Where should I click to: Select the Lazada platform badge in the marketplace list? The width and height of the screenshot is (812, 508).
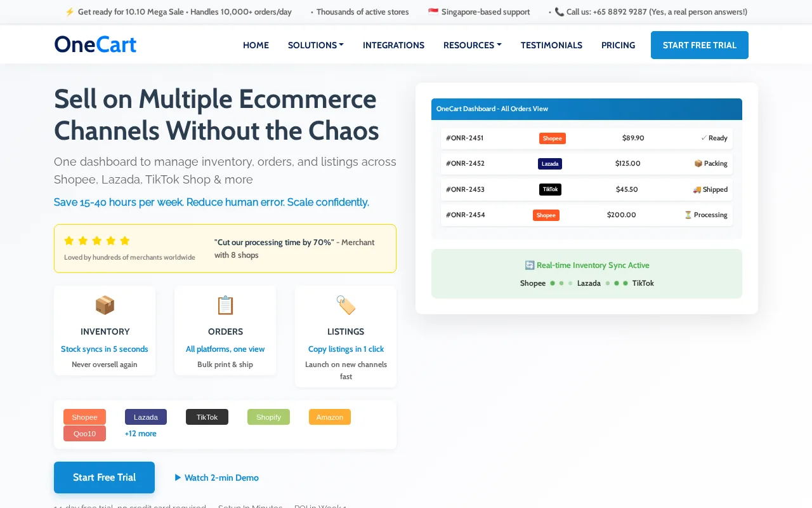tap(146, 417)
